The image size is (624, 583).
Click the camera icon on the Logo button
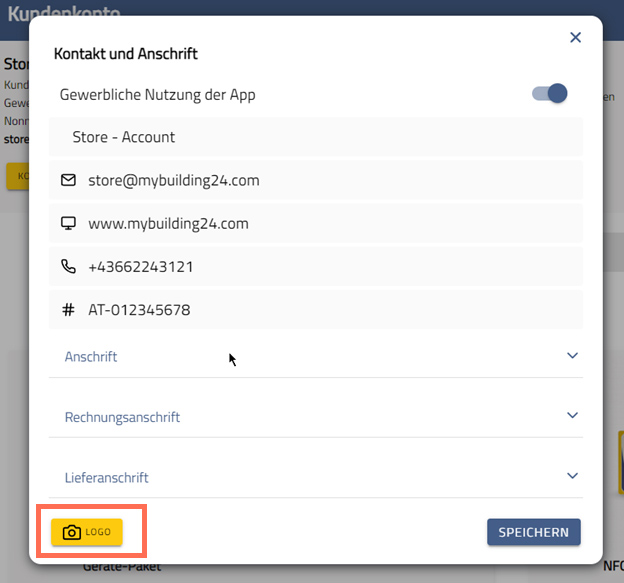click(71, 532)
